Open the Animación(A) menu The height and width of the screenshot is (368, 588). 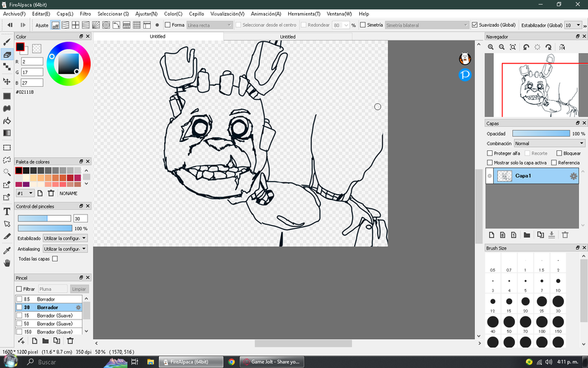point(266,14)
